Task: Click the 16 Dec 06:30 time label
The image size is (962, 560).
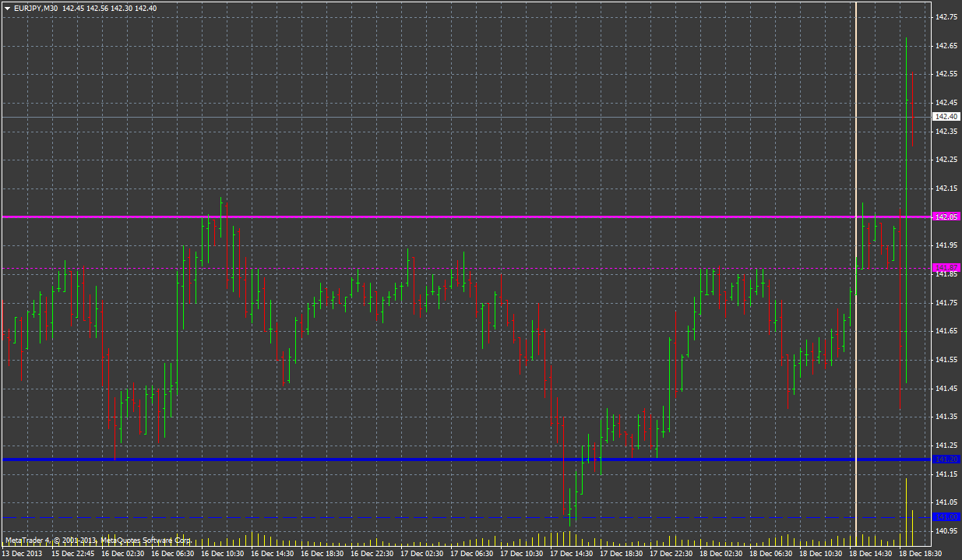Action: [x=173, y=554]
